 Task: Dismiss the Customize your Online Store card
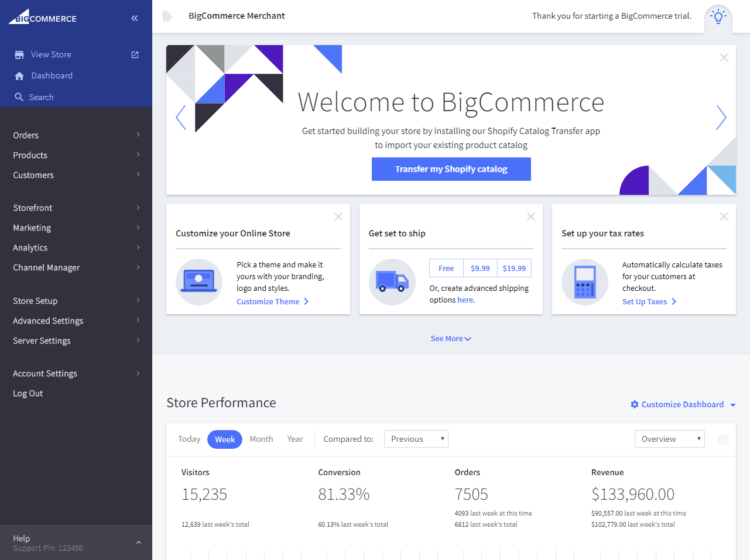pos(338,217)
